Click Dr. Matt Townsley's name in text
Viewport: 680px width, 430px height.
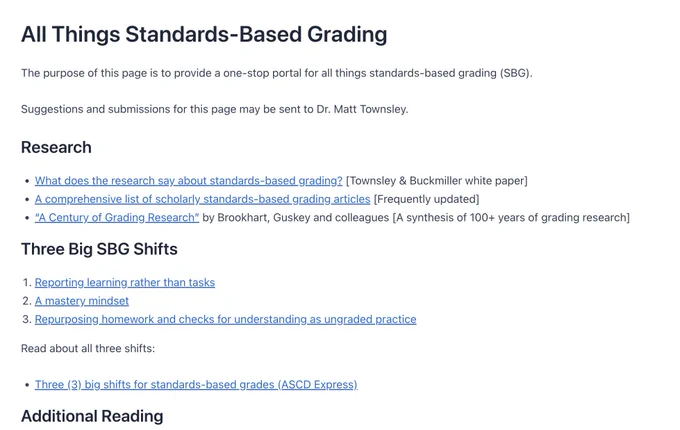(362, 109)
